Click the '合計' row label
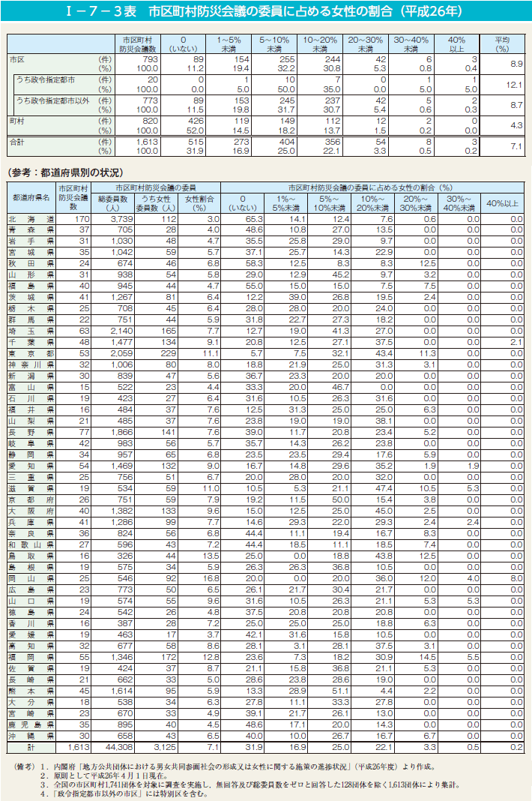 coord(16,142)
